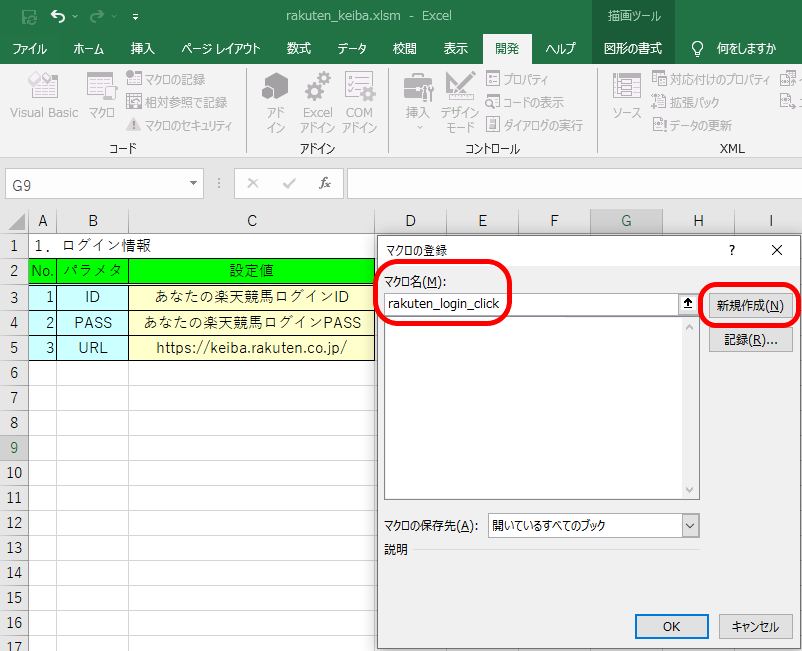The height and width of the screenshot is (651, 802).
Task: Expand the Name Box dropdown
Action: [x=193, y=184]
